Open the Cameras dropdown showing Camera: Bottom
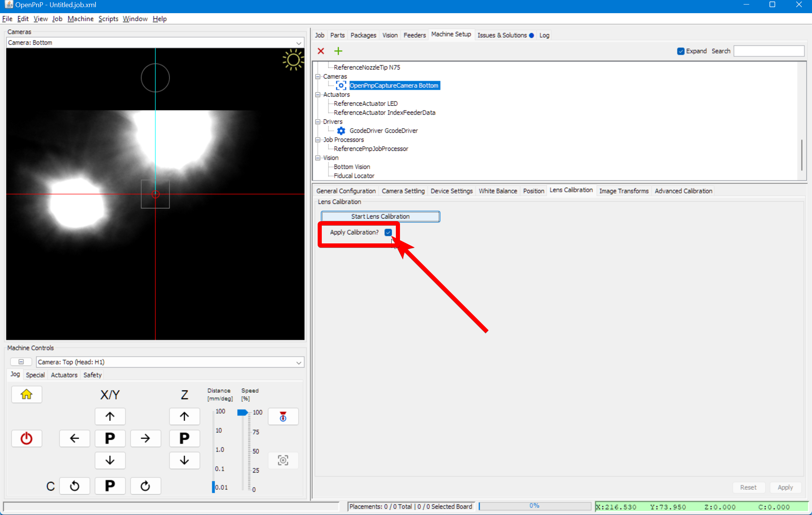The height and width of the screenshot is (515, 812). point(298,43)
